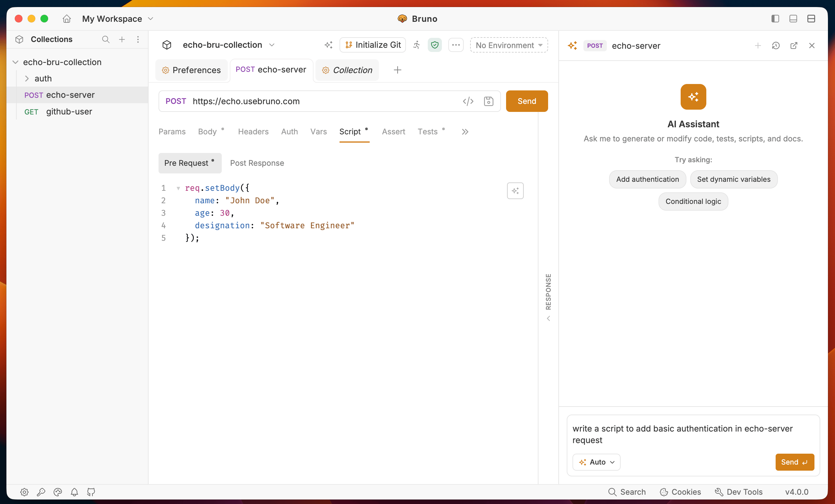The image size is (835, 504).
Task: Pop out the AI Assistant panel
Action: pyautogui.click(x=794, y=45)
